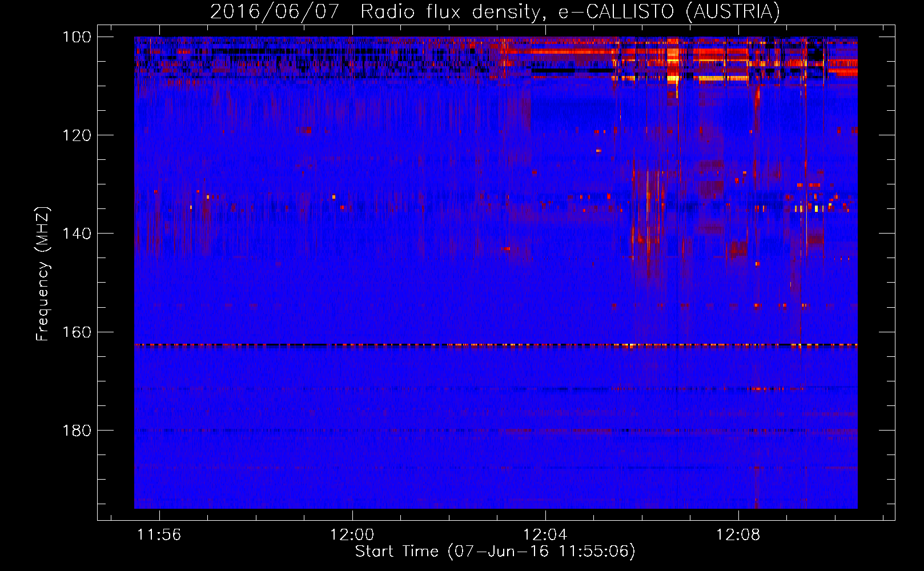
Task: Click the 'Frequency (MHZ)' axis label
Action: (43, 274)
